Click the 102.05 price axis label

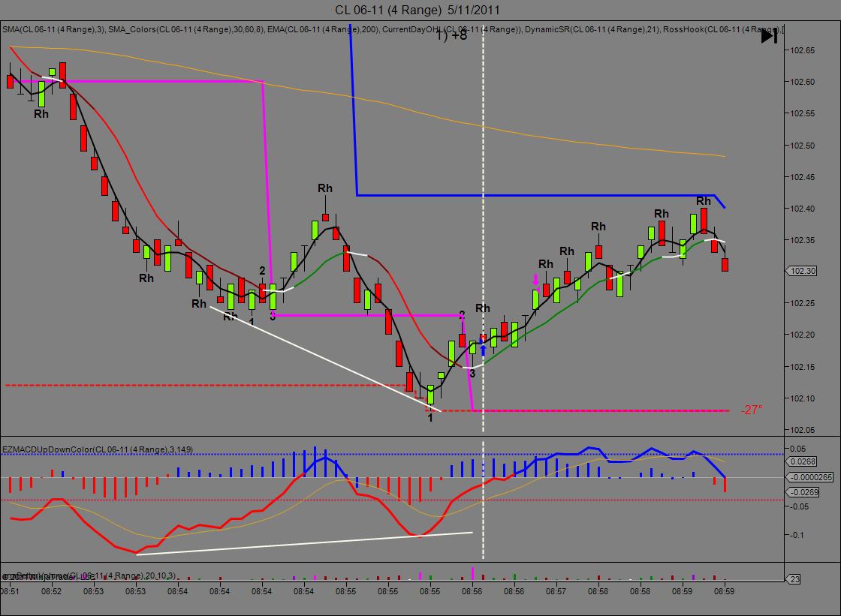tap(803, 430)
